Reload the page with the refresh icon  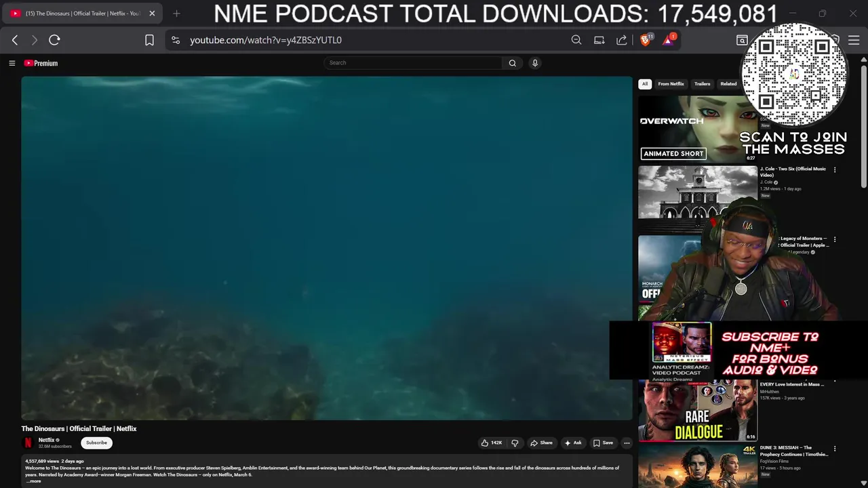[x=54, y=40]
